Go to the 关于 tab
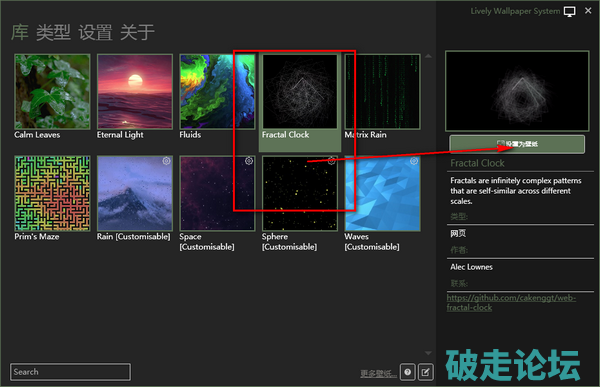Image resolution: width=600 pixels, height=387 pixels. click(137, 32)
